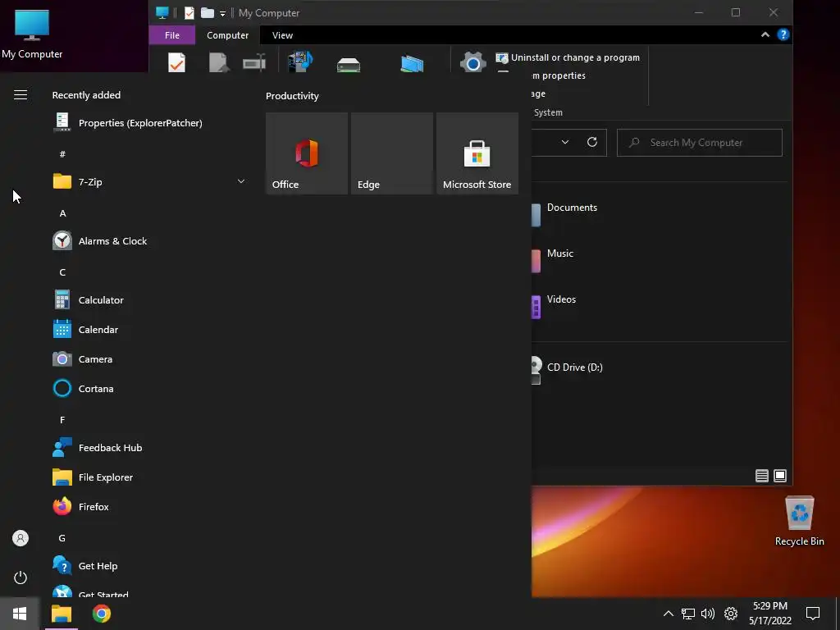Image resolution: width=840 pixels, height=630 pixels.
Task: Click the Open Settings gear in the ribbon
Action: tap(473, 62)
